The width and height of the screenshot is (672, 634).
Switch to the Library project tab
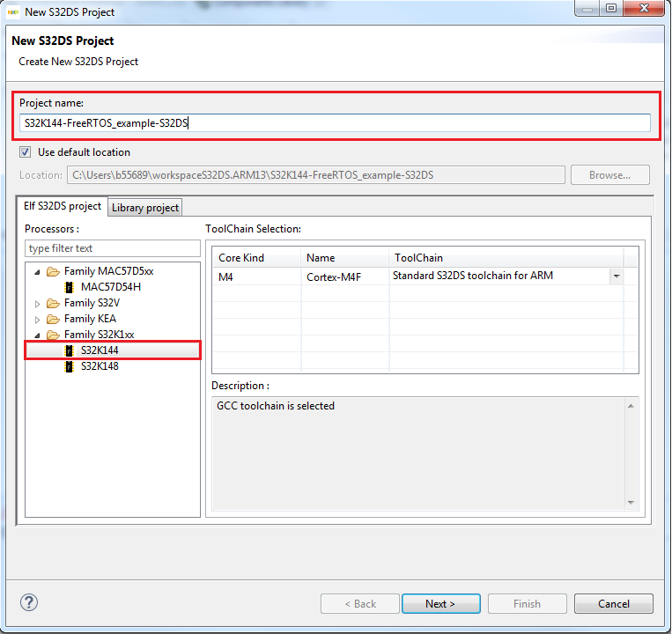[x=145, y=208]
